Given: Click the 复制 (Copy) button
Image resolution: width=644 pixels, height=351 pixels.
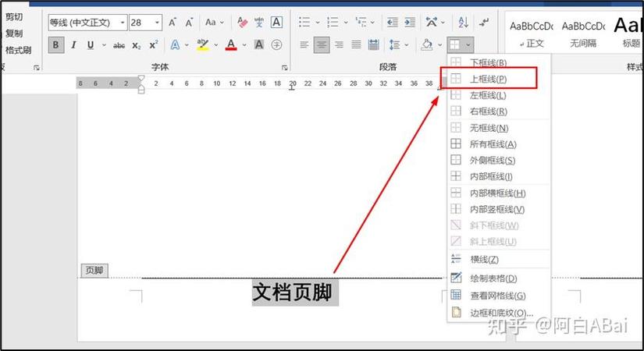Looking at the screenshot, I should (13, 34).
